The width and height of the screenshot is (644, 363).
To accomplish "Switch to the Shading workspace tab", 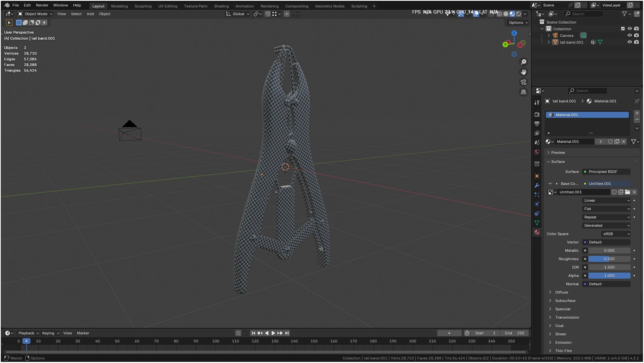I will (x=221, y=6).
